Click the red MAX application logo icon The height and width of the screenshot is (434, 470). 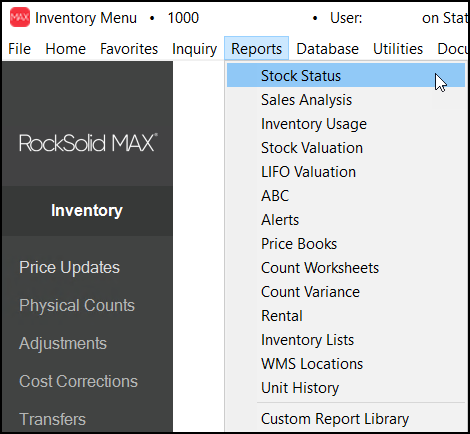click(x=20, y=17)
